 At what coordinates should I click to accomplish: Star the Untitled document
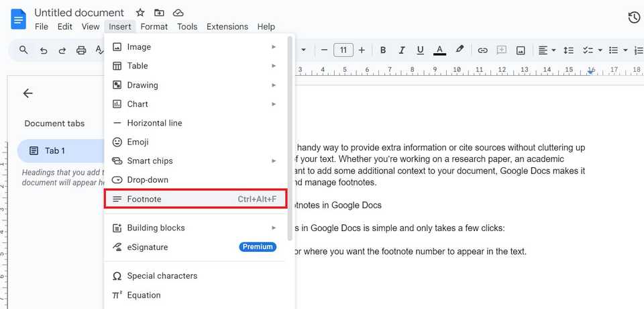pos(140,13)
